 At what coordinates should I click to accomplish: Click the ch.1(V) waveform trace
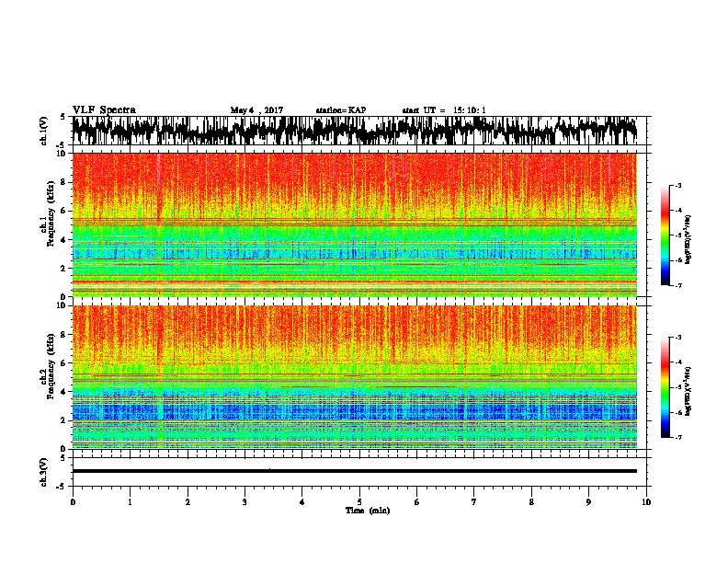click(355, 131)
